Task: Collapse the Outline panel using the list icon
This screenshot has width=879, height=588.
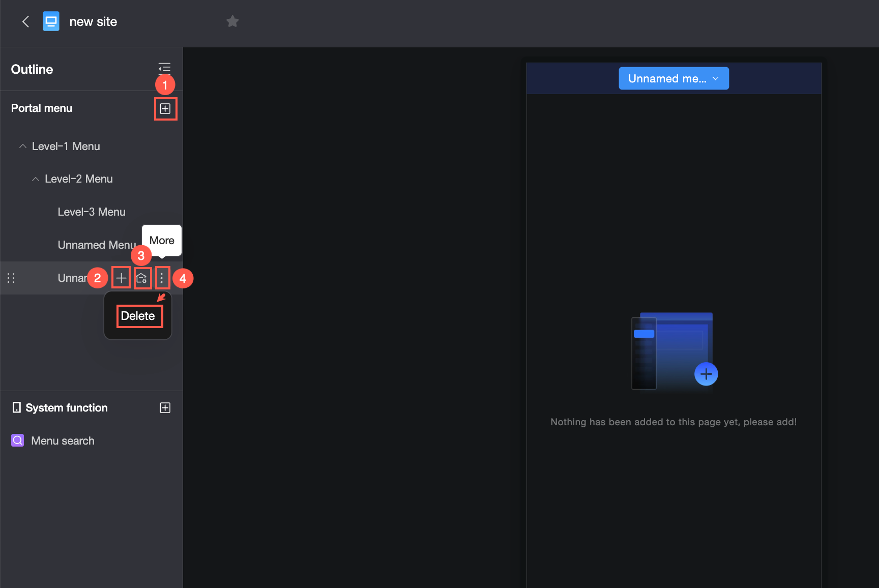Action: pos(164,68)
